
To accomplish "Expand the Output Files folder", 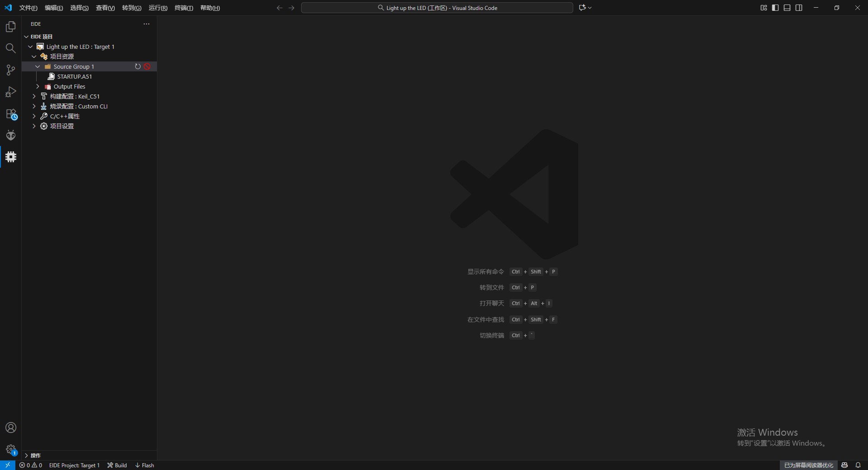I will (38, 86).
